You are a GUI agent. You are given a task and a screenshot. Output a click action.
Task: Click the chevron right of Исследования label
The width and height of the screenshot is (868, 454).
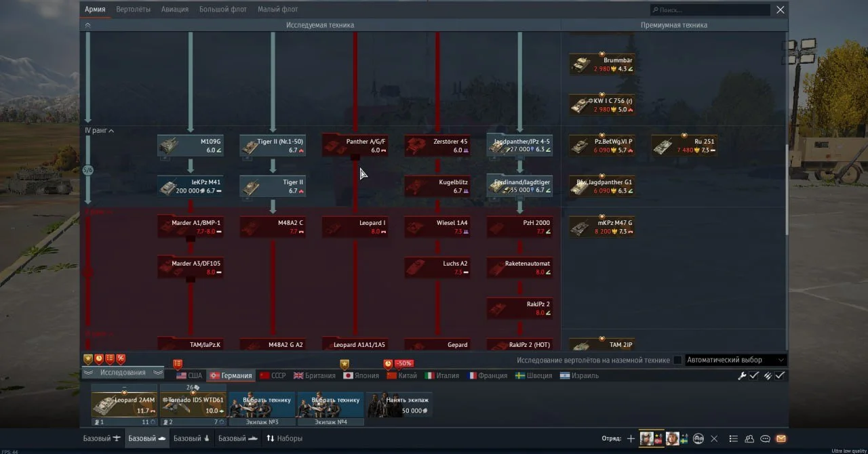157,373
